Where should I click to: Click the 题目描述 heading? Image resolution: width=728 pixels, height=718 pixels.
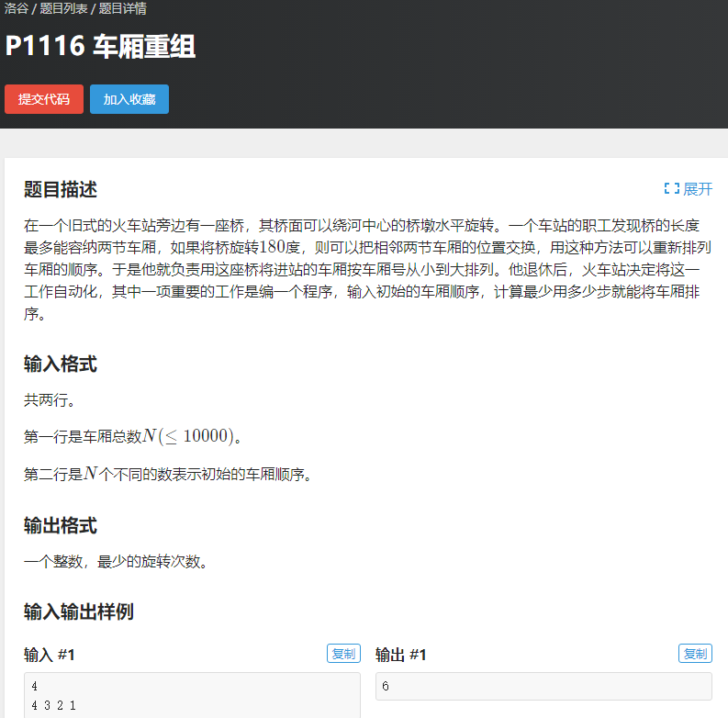point(61,189)
